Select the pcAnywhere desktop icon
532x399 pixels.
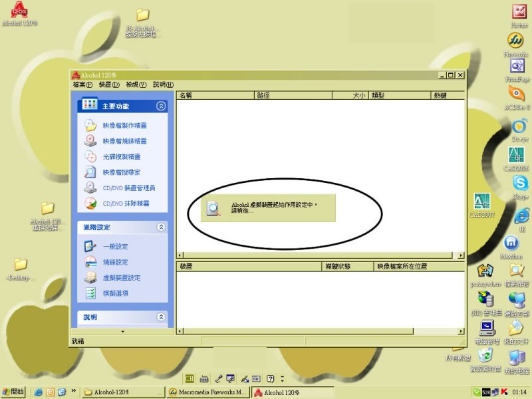pyautogui.click(x=485, y=275)
